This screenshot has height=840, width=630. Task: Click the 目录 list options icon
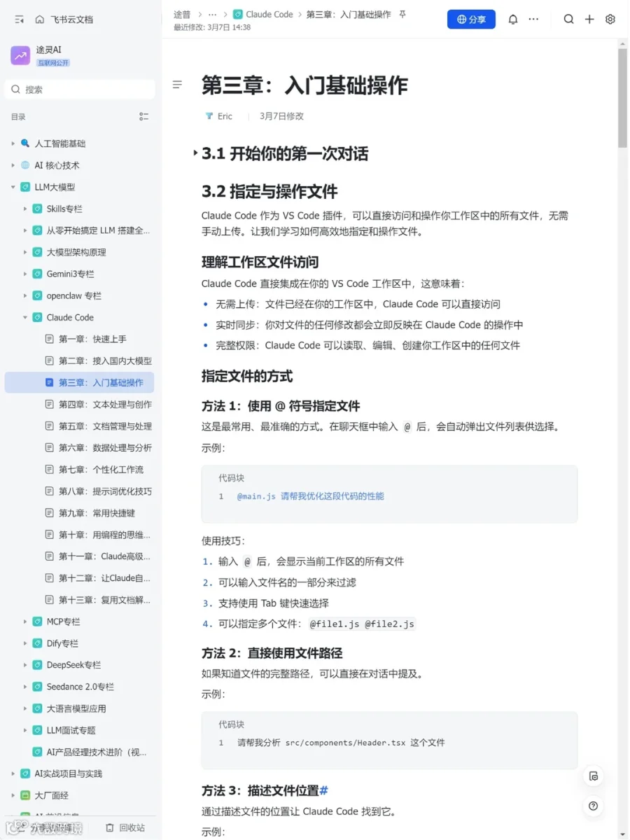pos(144,117)
